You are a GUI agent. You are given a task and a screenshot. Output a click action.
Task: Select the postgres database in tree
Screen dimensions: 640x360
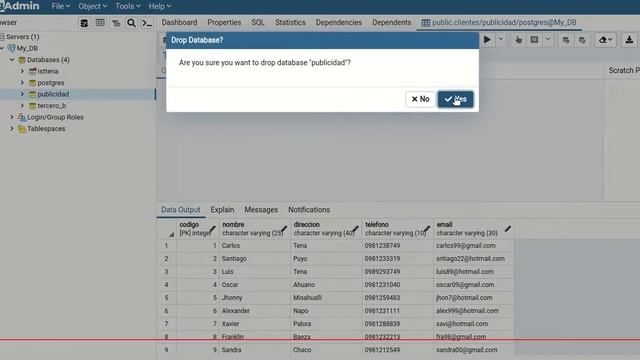51,83
